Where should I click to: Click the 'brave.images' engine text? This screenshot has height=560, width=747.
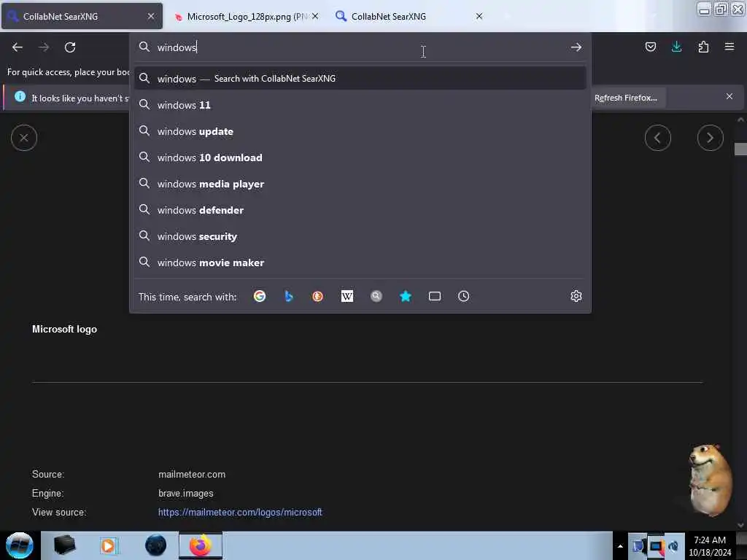pyautogui.click(x=186, y=494)
